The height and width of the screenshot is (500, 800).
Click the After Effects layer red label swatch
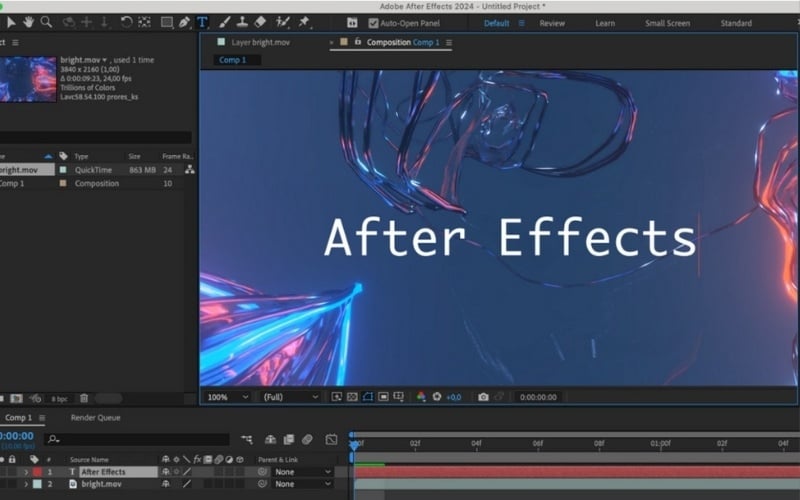(37, 472)
